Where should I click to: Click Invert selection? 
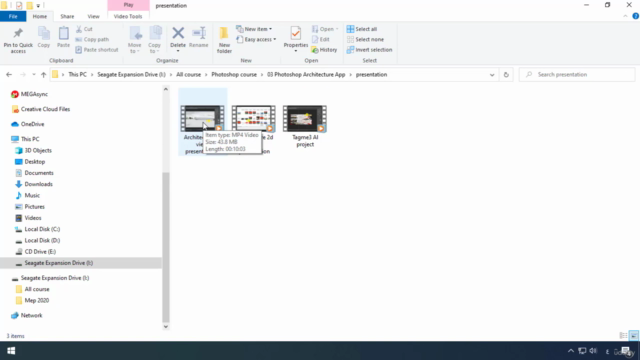click(x=369, y=50)
